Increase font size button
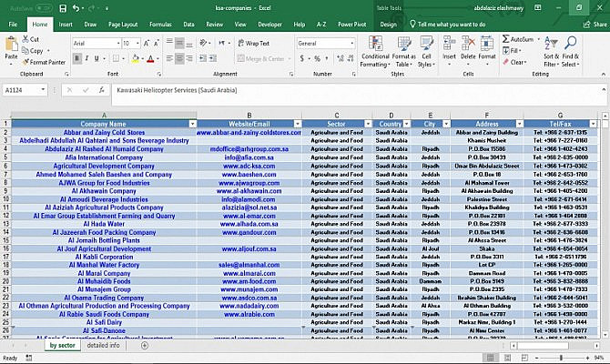This screenshot has width=610, height=364. click(147, 43)
